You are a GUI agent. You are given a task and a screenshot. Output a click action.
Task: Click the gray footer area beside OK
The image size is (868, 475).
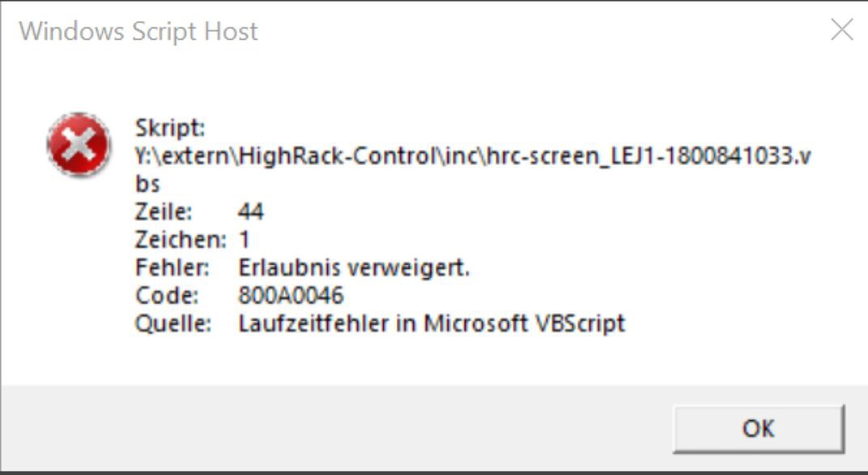pos(324,427)
